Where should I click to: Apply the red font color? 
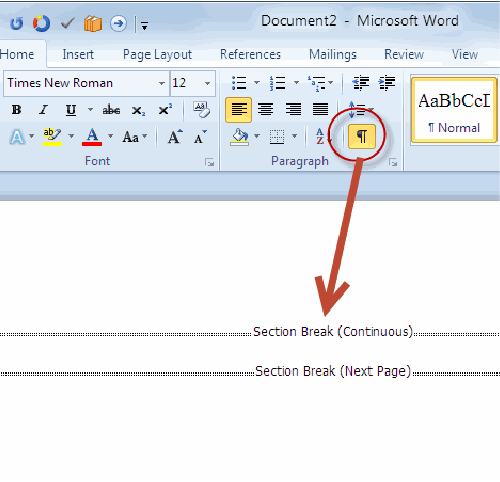[92, 137]
